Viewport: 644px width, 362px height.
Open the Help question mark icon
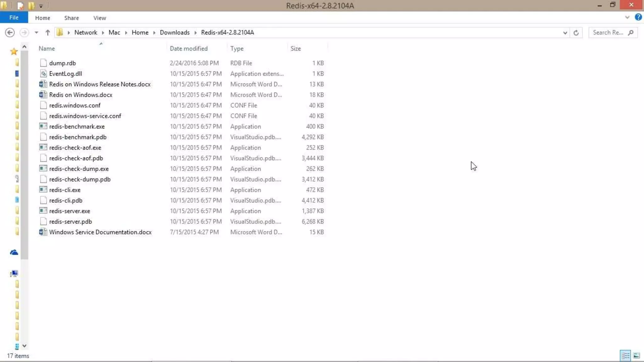pos(638,17)
